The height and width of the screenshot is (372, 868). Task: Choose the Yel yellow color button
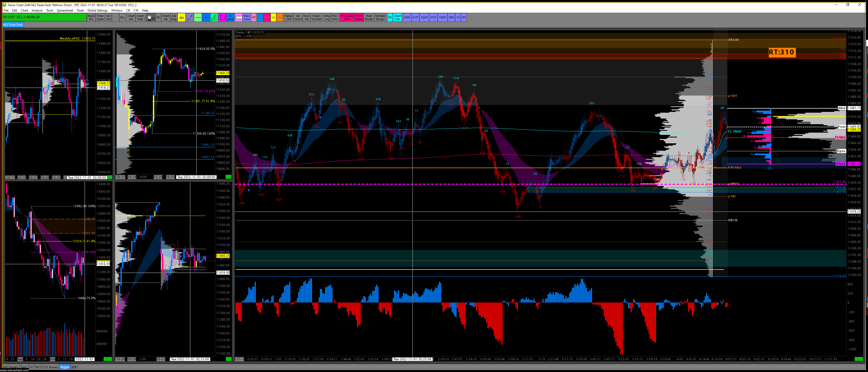tap(273, 18)
